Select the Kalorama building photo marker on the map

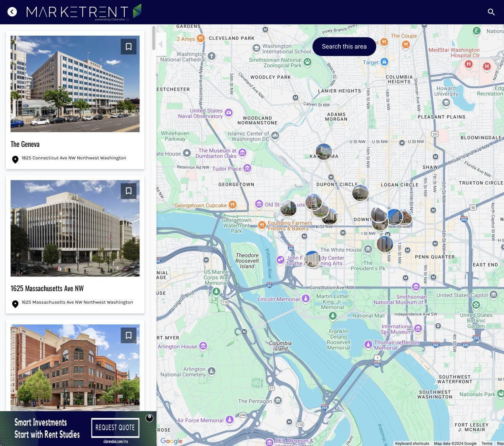324,151
